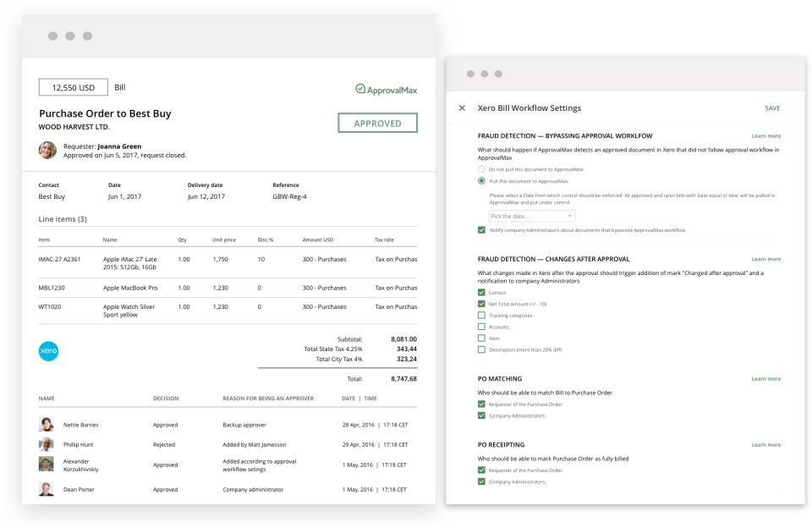Toggle PO Matching Requester of Purchase Order
812x528 pixels.
point(481,404)
